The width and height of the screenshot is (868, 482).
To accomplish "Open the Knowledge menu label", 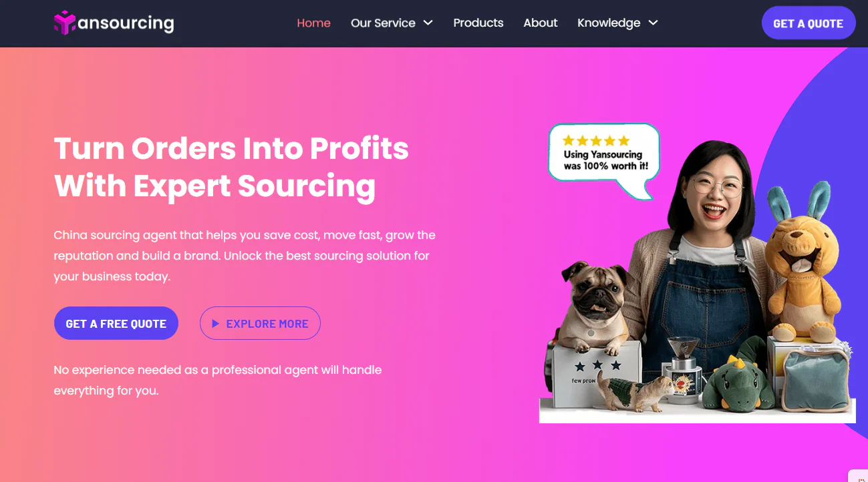I will tap(609, 23).
